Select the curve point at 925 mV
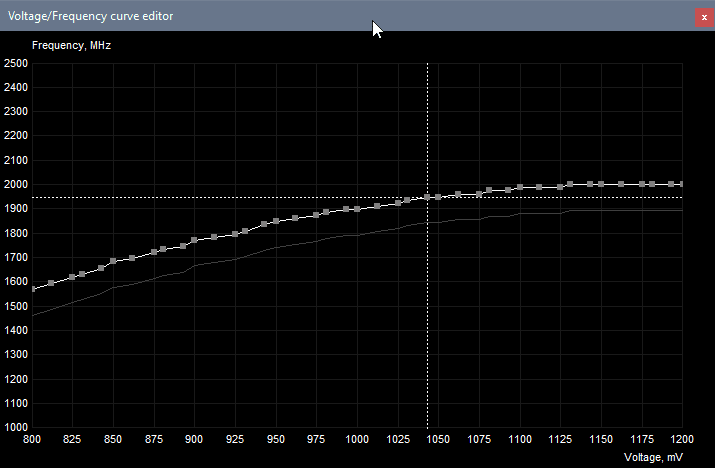This screenshot has height=468, width=715. tap(235, 234)
